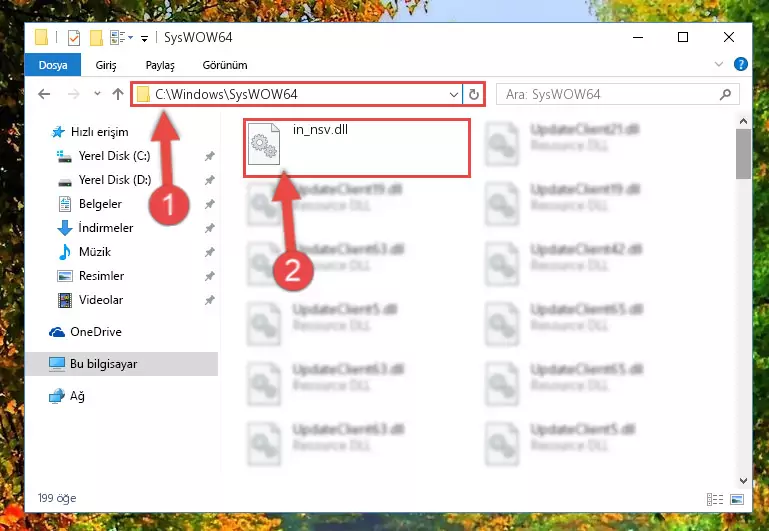Switch to the Giriş tab
The width and height of the screenshot is (769, 531).
pos(106,65)
